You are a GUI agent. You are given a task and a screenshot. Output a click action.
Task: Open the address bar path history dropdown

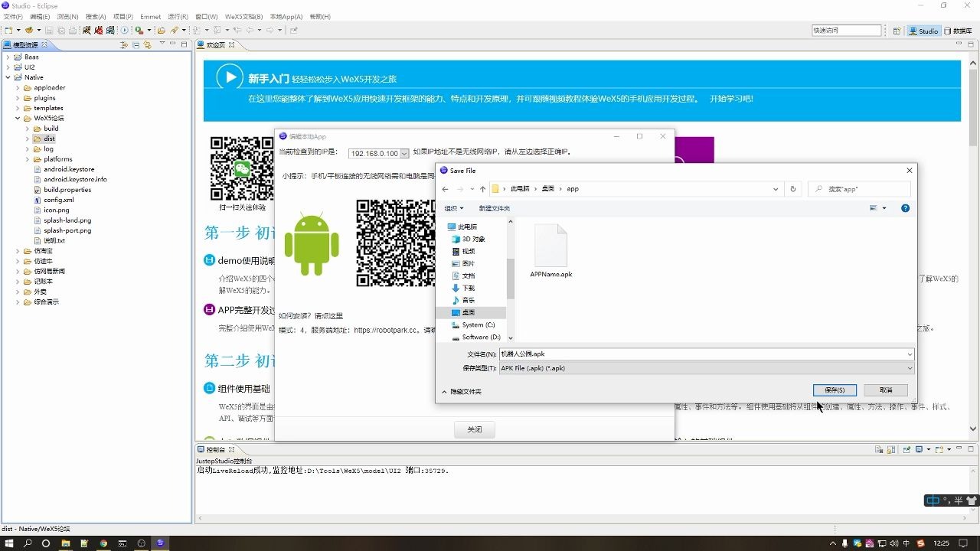click(x=776, y=189)
